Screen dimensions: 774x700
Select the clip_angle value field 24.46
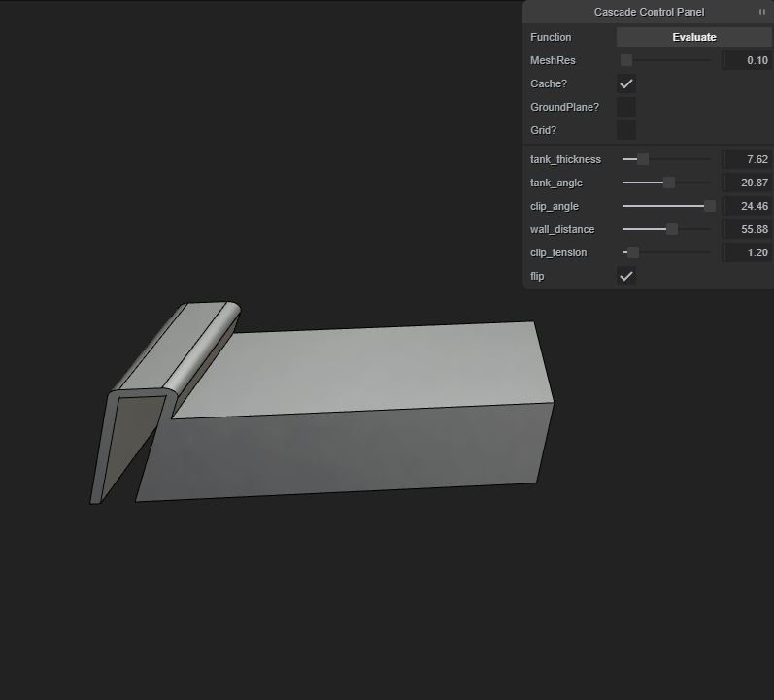point(747,206)
